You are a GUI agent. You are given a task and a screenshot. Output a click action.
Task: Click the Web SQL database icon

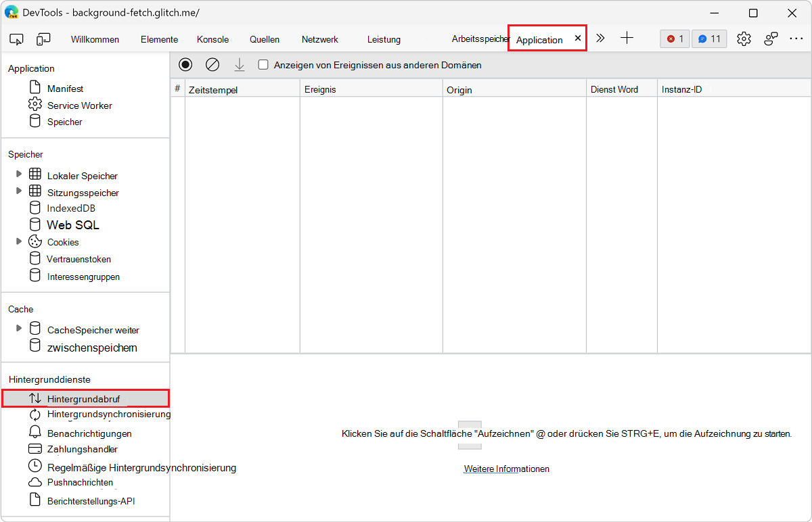point(35,224)
